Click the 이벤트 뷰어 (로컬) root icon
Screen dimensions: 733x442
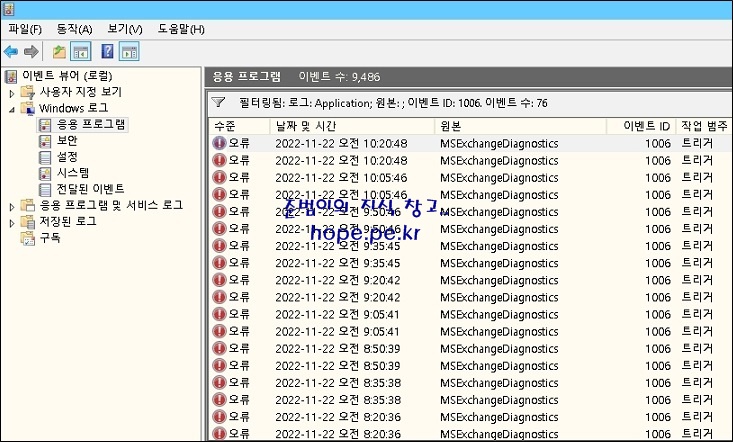(x=11, y=76)
